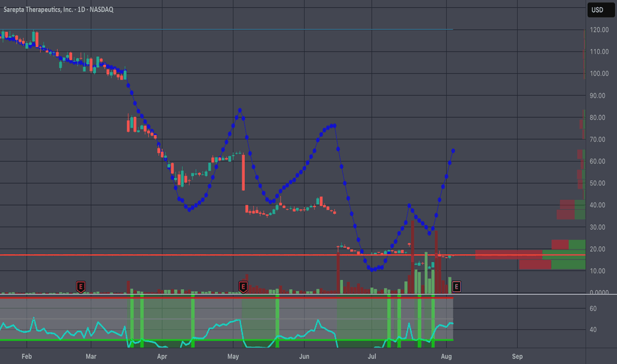Screen dimensions: 617x364
Task: Click the 60.00 price axis label
Action: (597, 161)
